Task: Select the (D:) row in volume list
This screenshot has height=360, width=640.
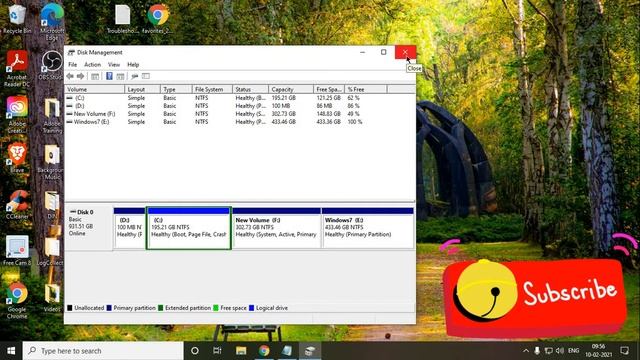Action: pyautogui.click(x=240, y=106)
